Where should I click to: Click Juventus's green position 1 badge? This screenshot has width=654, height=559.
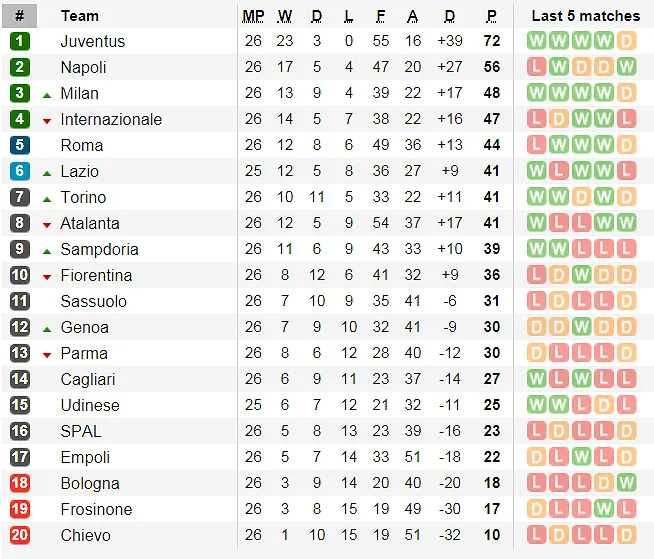coord(20,41)
